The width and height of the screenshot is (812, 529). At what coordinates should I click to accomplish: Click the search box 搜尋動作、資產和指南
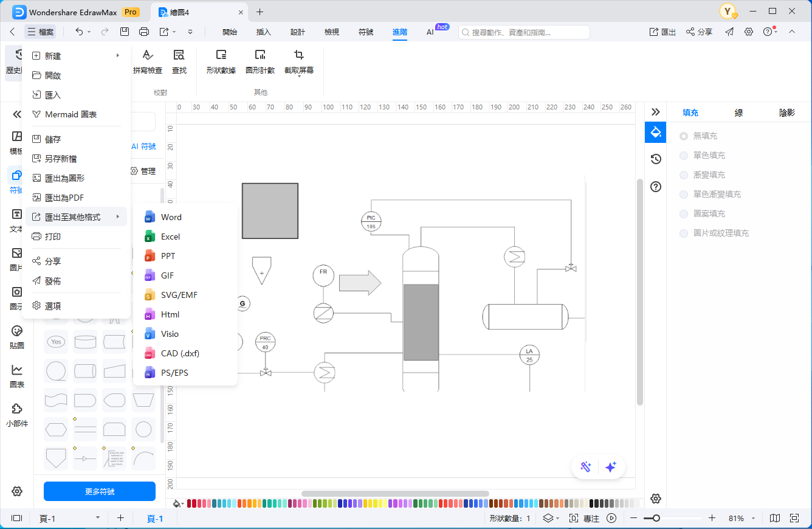point(524,32)
